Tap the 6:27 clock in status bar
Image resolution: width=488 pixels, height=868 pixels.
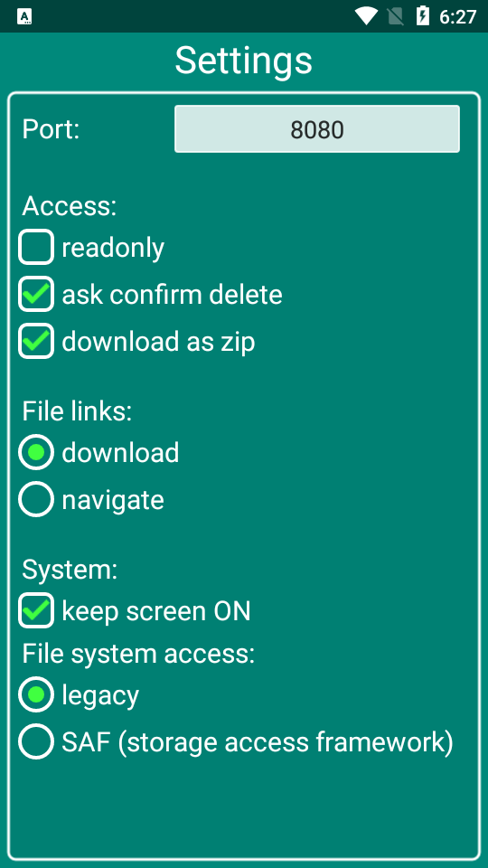pos(457,17)
